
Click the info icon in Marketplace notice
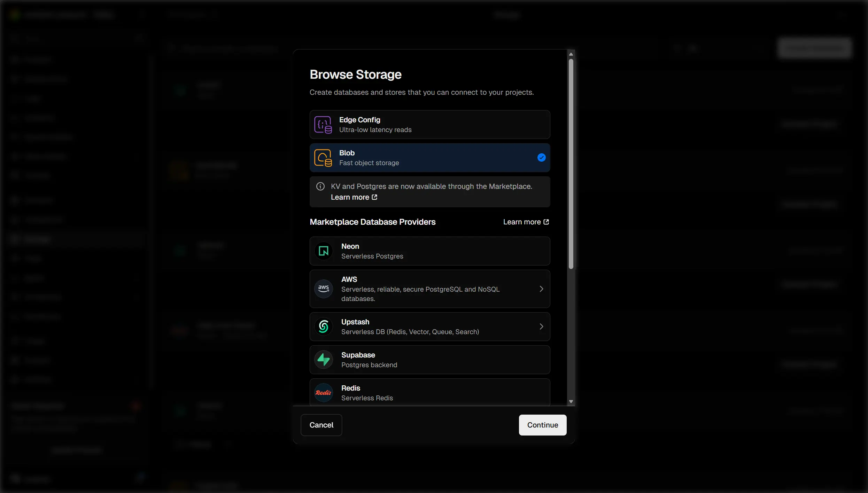tap(320, 186)
